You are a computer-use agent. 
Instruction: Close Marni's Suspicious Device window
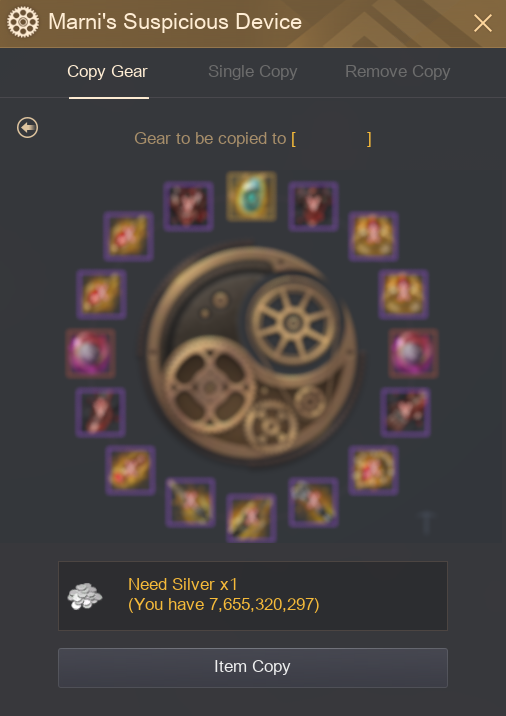483,23
